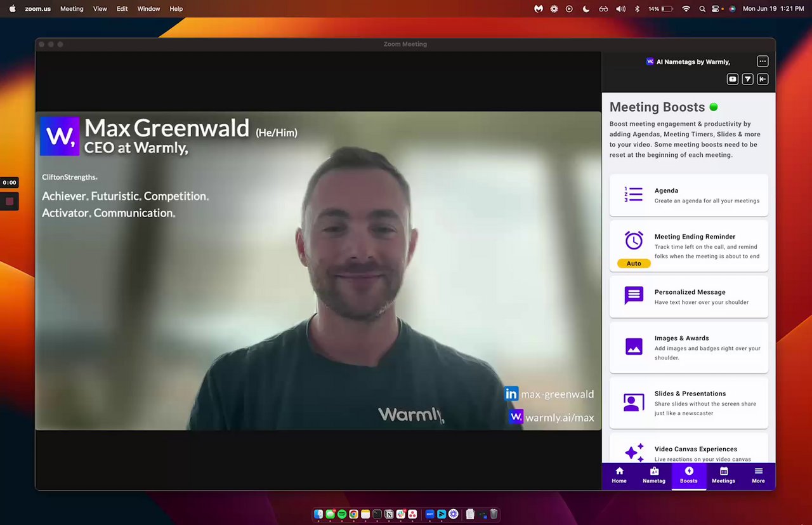812x525 pixels.
Task: Click the play circle menu bar icon
Action: pos(569,9)
